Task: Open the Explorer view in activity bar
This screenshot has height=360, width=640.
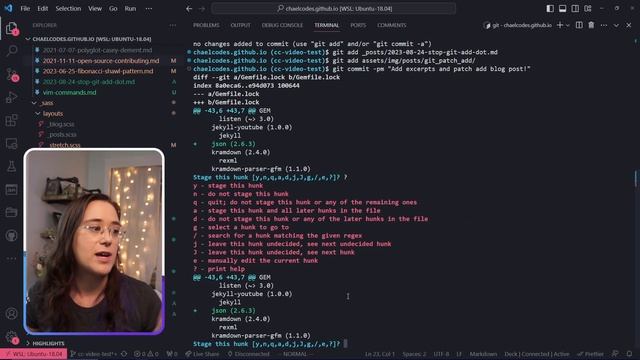Action: (11, 28)
